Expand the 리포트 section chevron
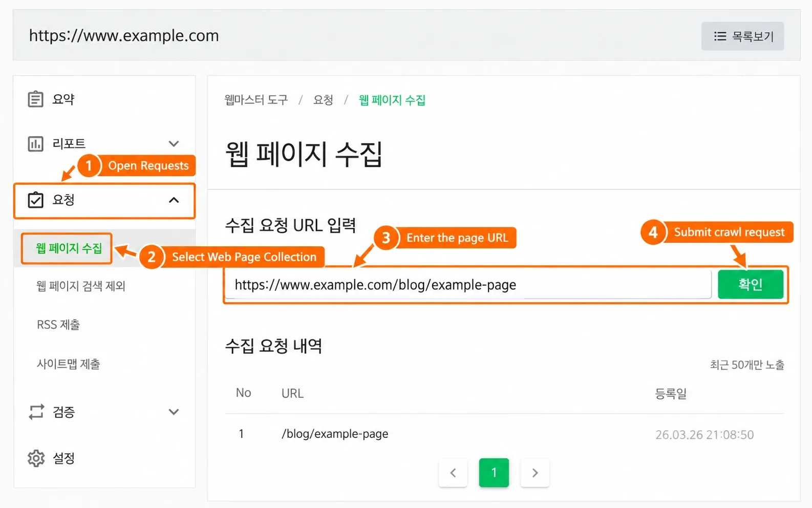This screenshot has height=508, width=812. 174,144
